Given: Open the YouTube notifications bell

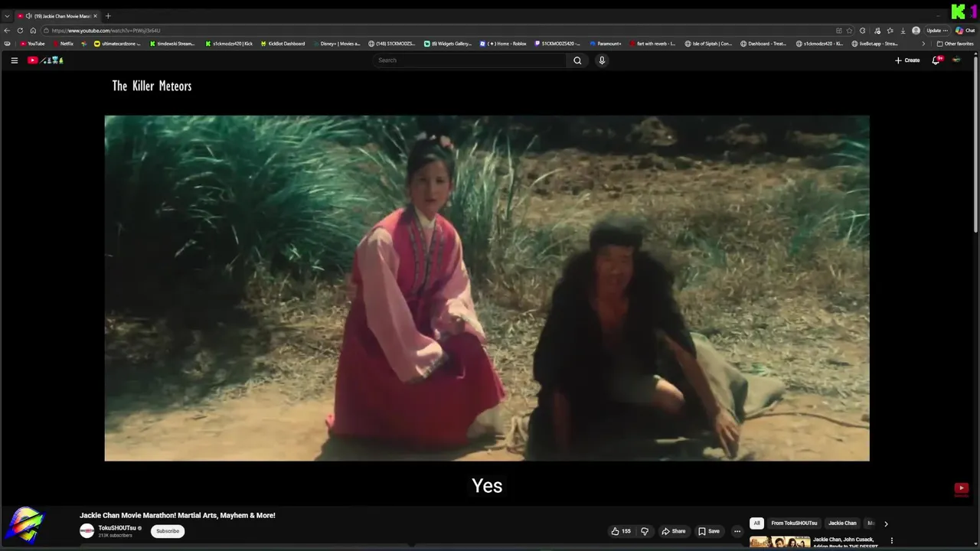Looking at the screenshot, I should [x=936, y=60].
